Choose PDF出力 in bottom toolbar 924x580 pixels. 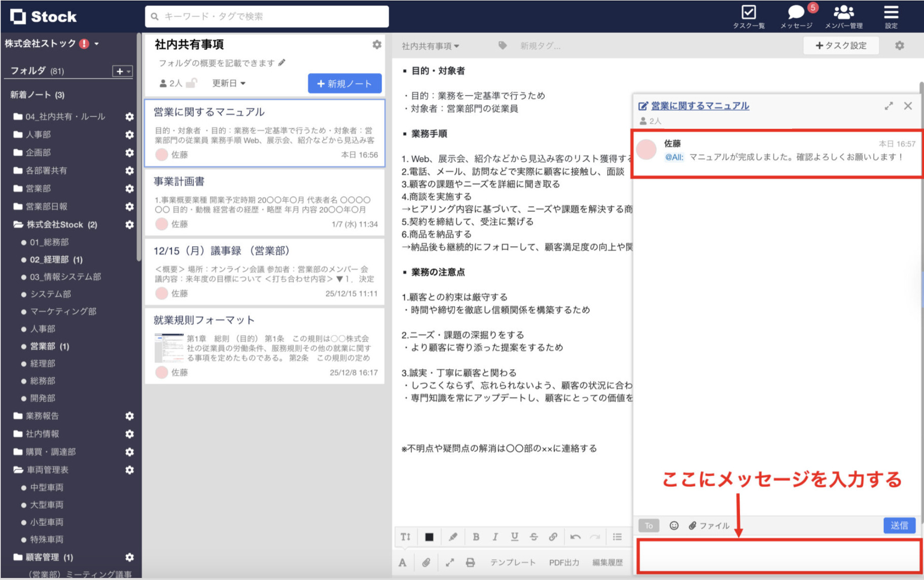tap(564, 562)
